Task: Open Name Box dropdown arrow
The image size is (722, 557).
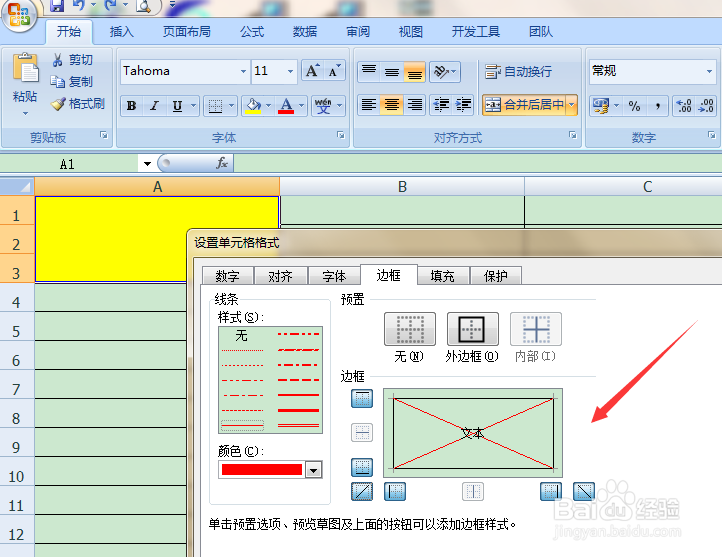Action: click(x=147, y=164)
